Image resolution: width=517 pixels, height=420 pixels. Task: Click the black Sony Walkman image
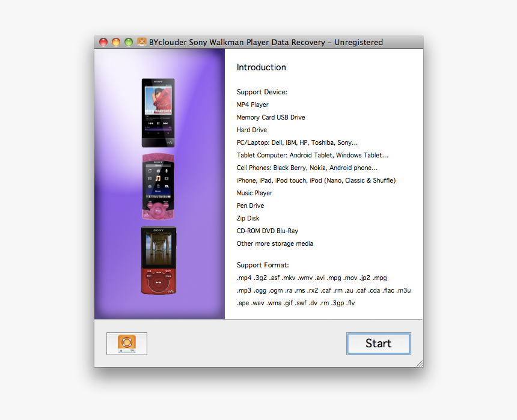coord(158,113)
